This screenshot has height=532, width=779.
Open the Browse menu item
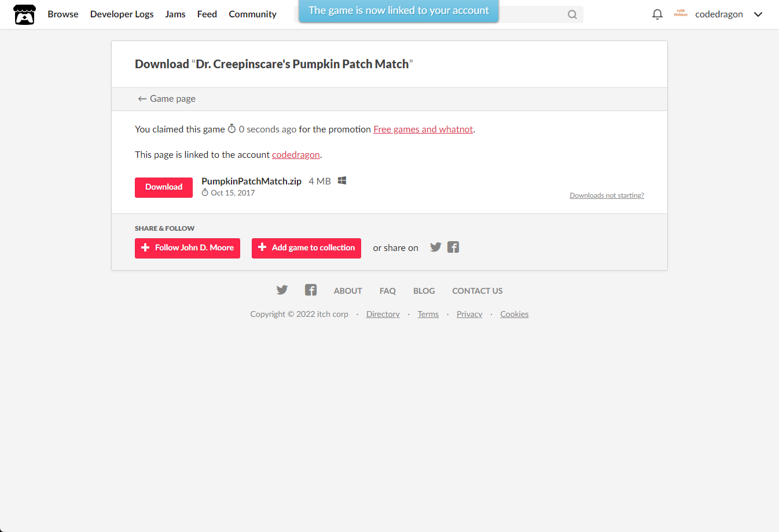click(63, 14)
